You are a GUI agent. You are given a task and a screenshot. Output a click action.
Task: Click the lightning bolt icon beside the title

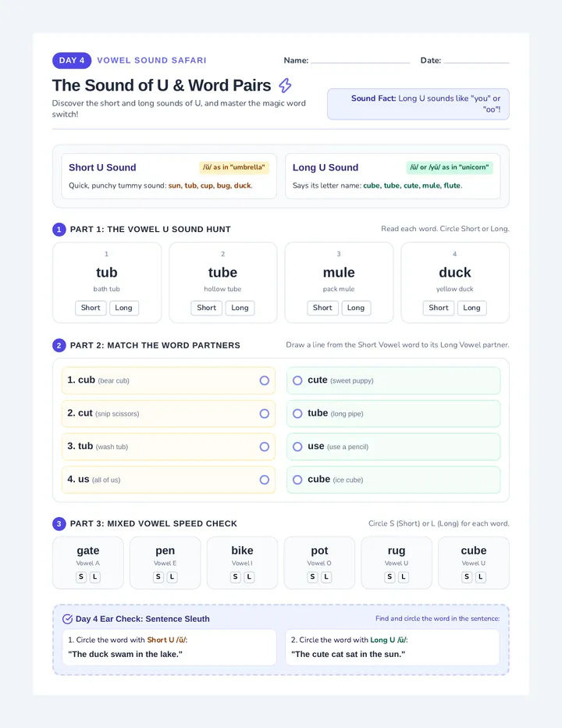(285, 85)
